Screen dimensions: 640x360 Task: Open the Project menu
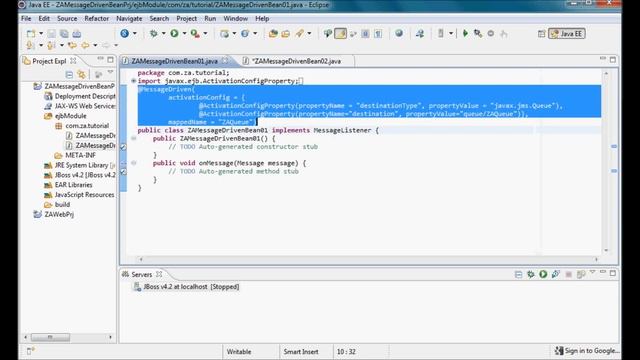[x=187, y=18]
